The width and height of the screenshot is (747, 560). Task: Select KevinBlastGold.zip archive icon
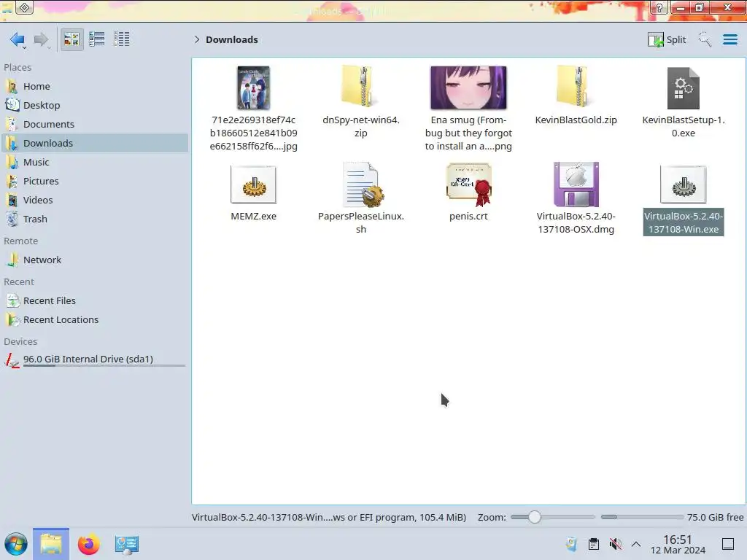click(x=576, y=87)
